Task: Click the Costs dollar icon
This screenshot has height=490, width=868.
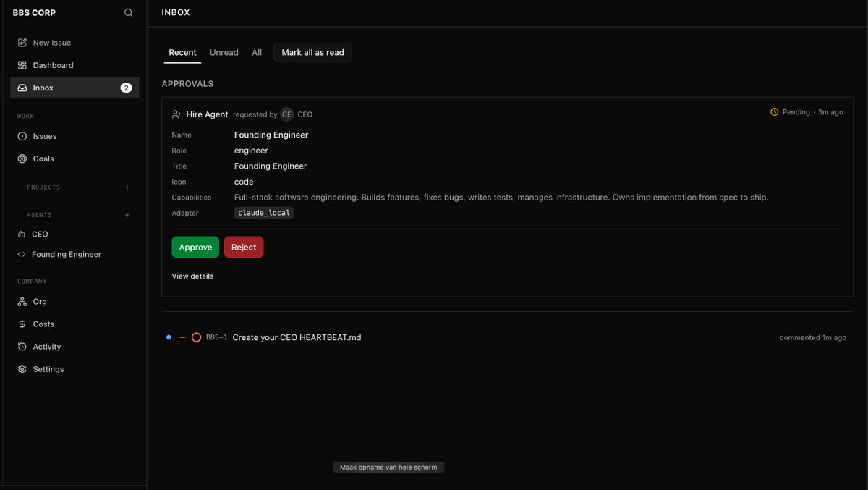Action: pyautogui.click(x=22, y=324)
